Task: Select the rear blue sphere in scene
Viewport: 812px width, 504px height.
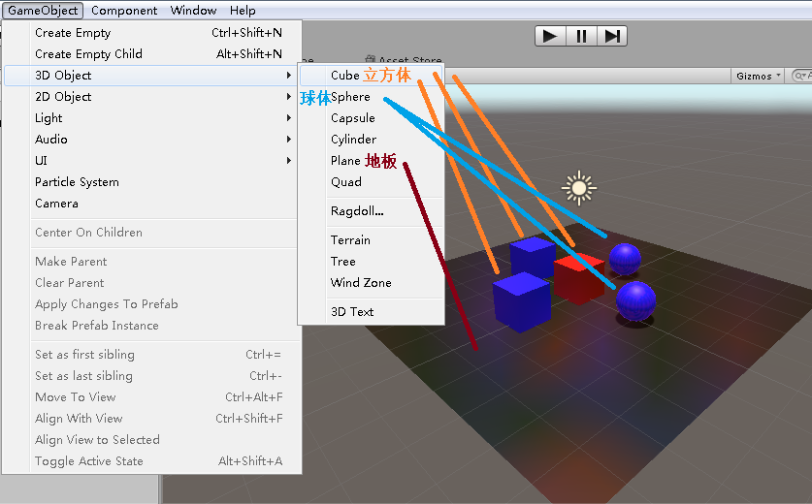Action: point(625,259)
